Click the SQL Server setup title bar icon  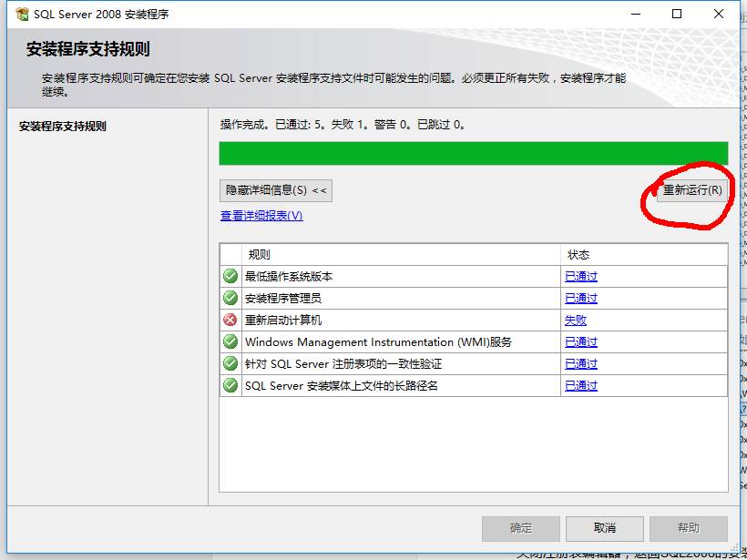click(x=22, y=14)
